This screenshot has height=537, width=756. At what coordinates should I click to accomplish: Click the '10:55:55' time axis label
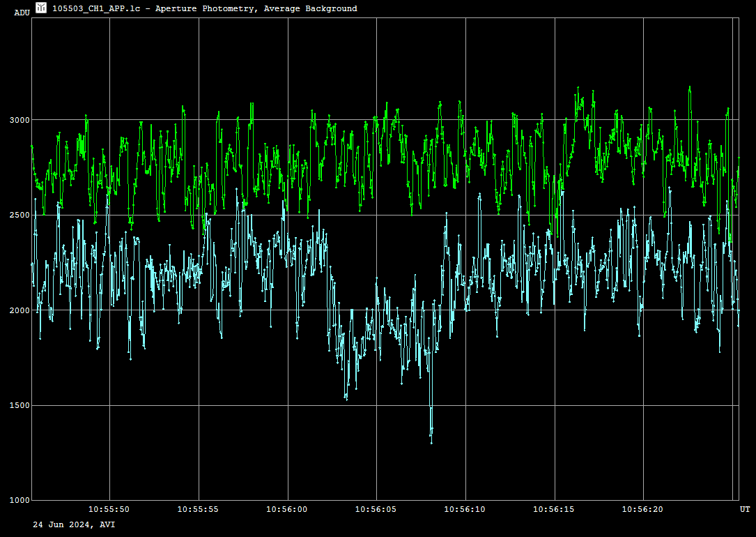198,509
